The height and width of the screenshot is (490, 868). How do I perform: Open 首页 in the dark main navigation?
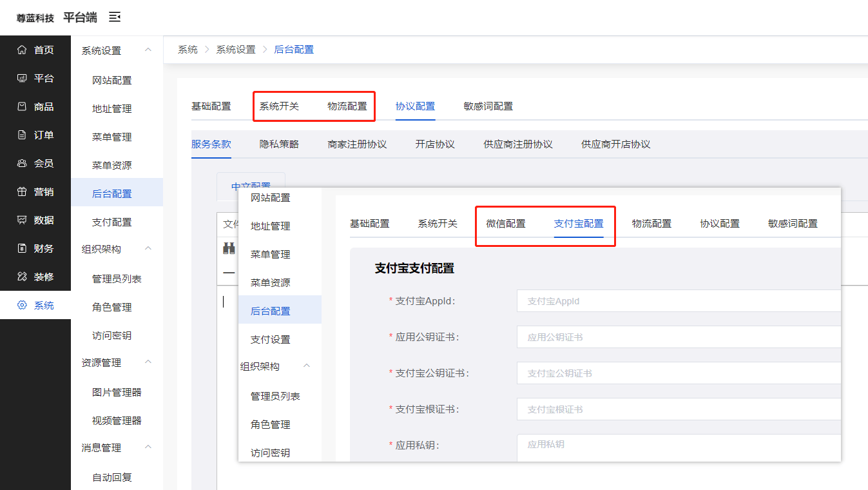[x=35, y=50]
